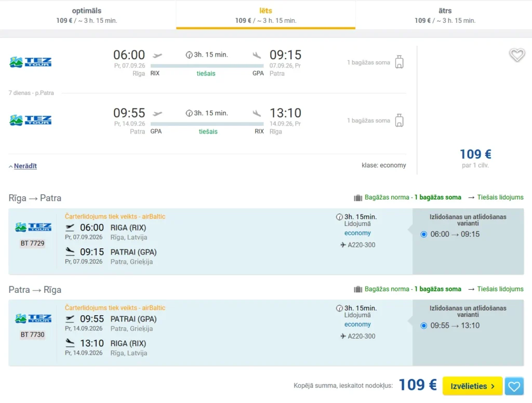Click 'Čarterlidojums tiek veikts - airBaltic' for BT 7729
This screenshot has width=532, height=403.
point(115,217)
